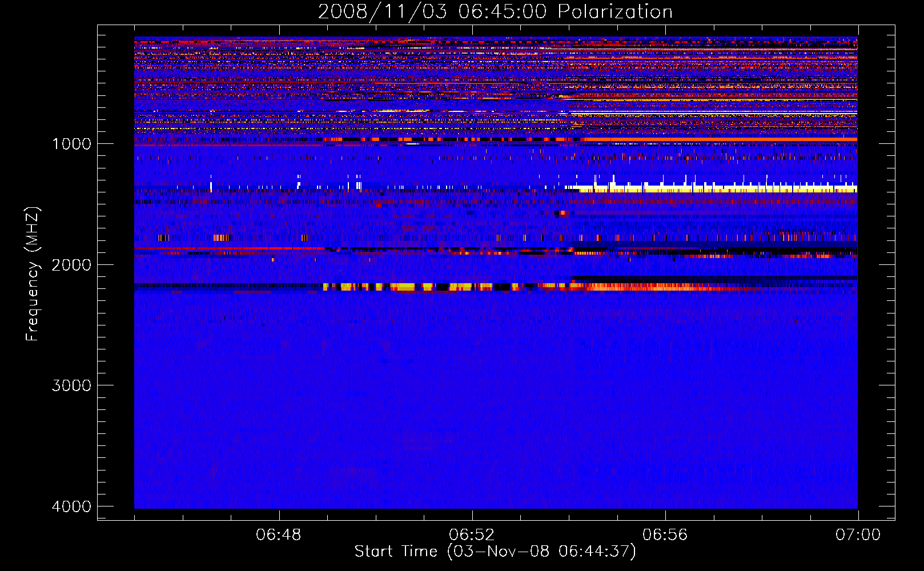Click the 06:48 time tick label
This screenshot has width=924, height=571.
pos(279,535)
